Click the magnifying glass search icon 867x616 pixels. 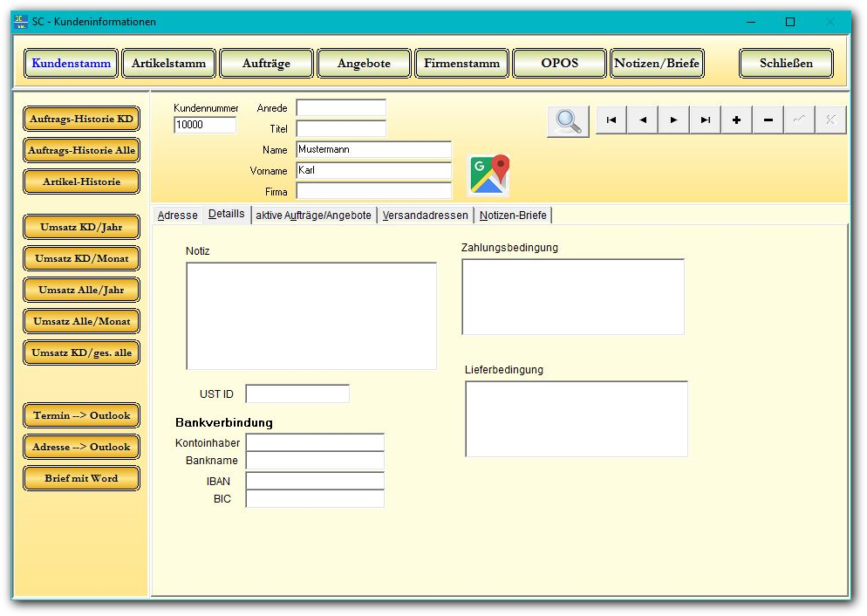click(x=568, y=121)
